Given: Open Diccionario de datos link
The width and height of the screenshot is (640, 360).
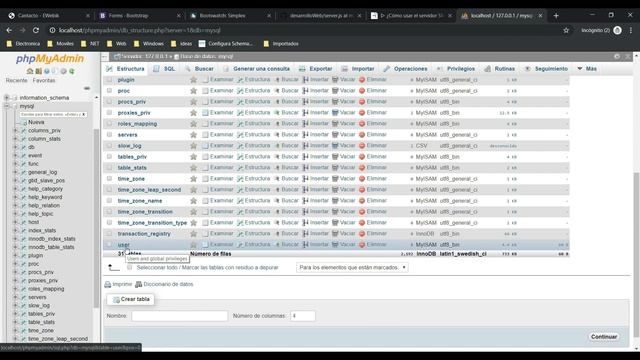Looking at the screenshot, I should (x=164, y=284).
